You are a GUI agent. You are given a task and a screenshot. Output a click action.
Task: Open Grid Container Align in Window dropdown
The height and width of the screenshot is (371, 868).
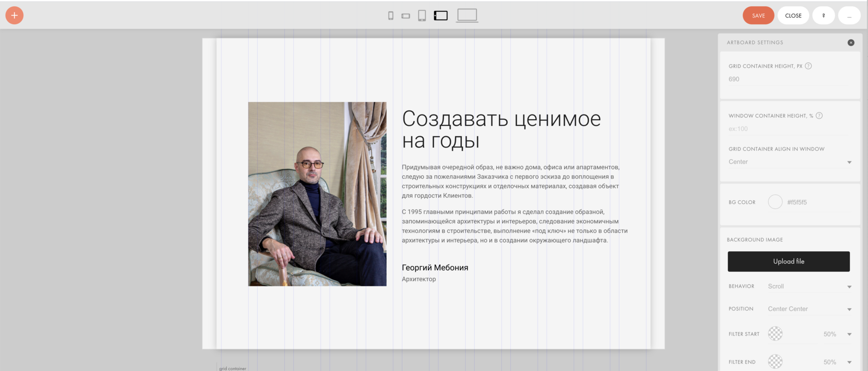click(x=789, y=162)
